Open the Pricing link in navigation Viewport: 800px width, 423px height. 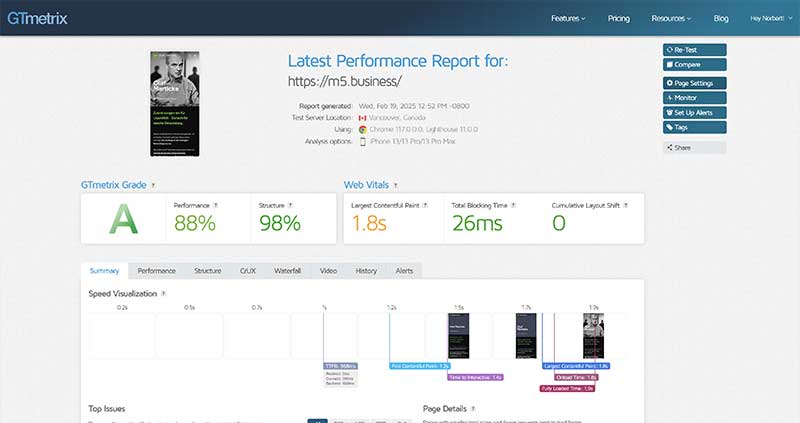click(x=619, y=18)
